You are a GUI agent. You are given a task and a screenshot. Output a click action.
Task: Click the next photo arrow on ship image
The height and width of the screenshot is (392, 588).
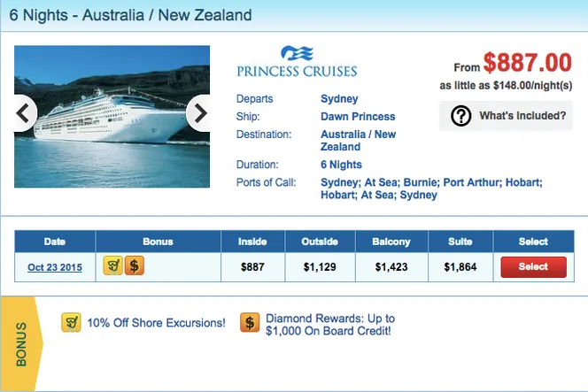click(x=201, y=113)
